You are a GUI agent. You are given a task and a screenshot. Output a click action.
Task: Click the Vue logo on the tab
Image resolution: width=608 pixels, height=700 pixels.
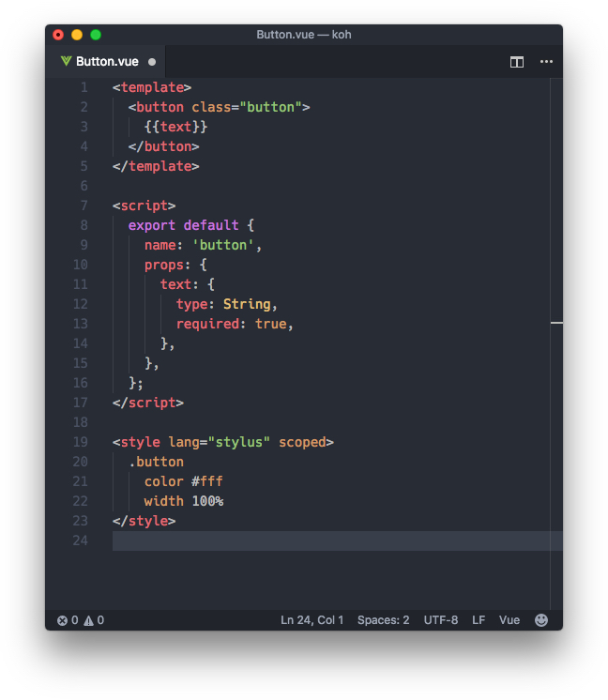tap(66, 61)
